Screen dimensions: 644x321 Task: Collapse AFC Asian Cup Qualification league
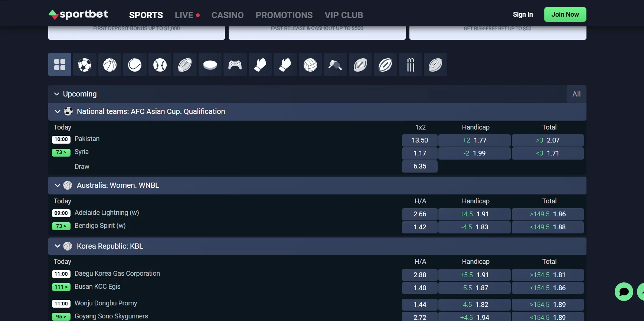click(58, 111)
